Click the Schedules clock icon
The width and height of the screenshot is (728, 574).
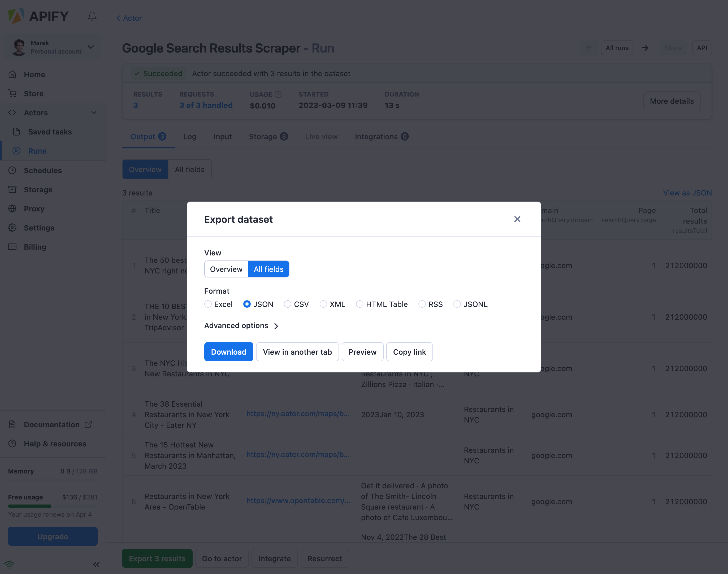coord(12,170)
